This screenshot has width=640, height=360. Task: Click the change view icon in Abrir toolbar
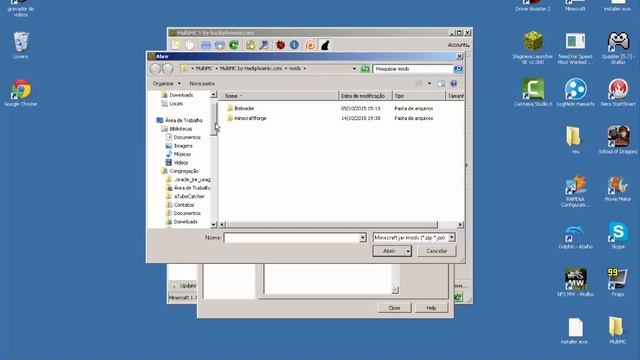(419, 83)
